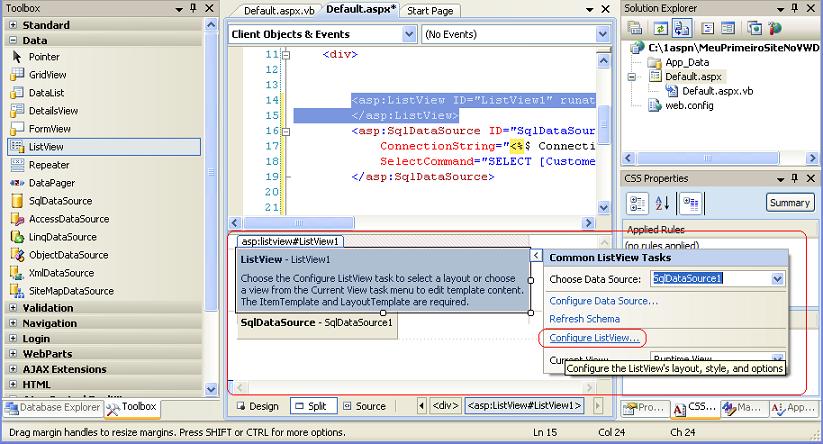Viewport: 823px width, 444px height.
Task: Click the Configure ListView link
Action: click(594, 338)
